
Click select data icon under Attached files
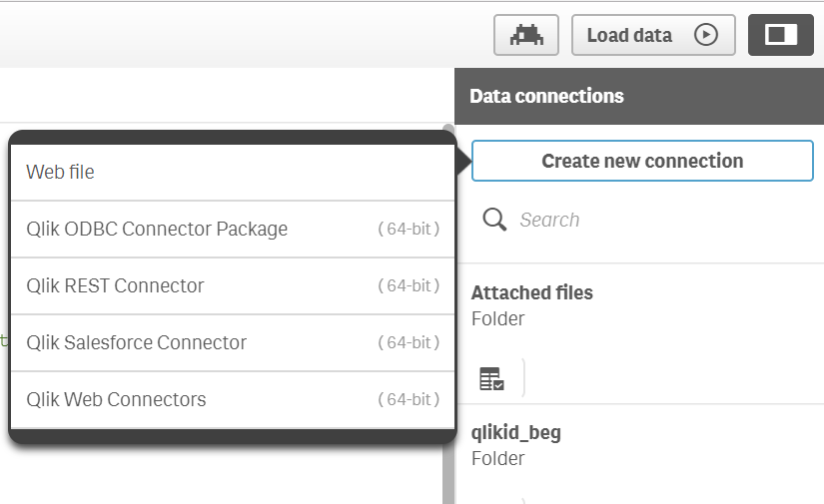tap(491, 378)
